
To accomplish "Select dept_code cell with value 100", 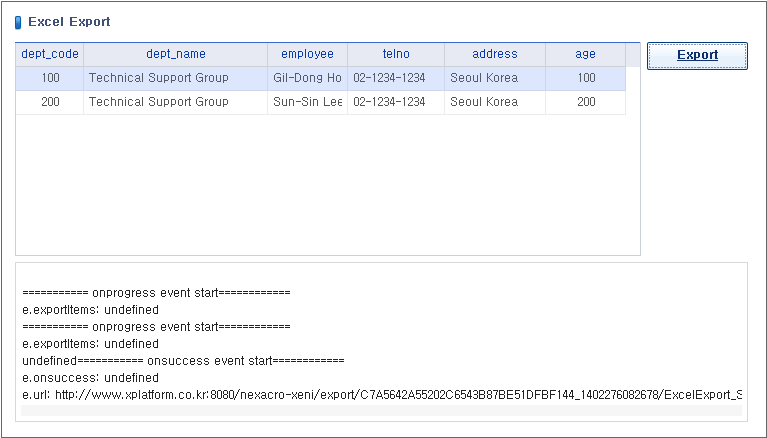I will click(50, 78).
